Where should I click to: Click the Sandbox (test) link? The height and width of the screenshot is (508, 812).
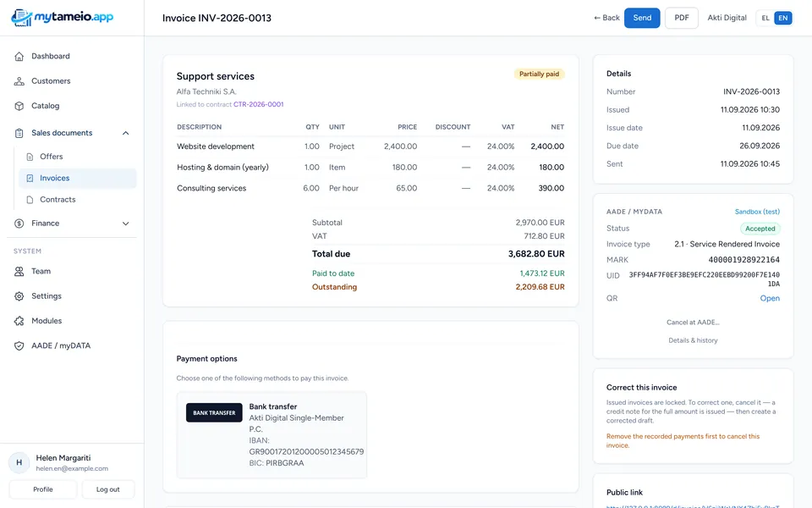click(x=757, y=212)
